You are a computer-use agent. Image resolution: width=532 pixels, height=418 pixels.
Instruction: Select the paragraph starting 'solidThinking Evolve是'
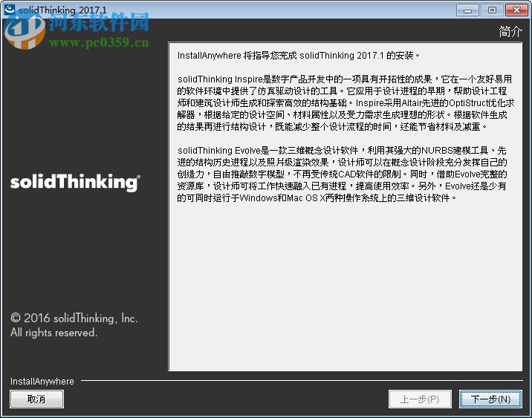coord(342,174)
